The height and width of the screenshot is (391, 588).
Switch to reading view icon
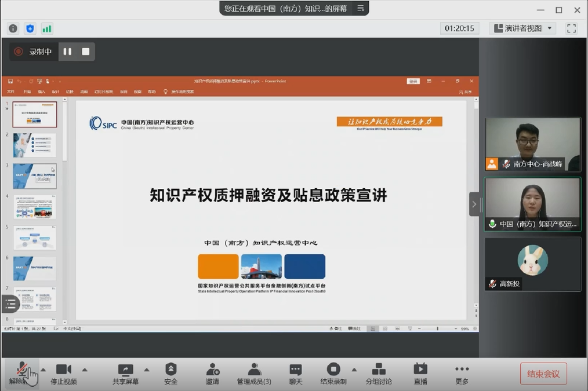397,328
